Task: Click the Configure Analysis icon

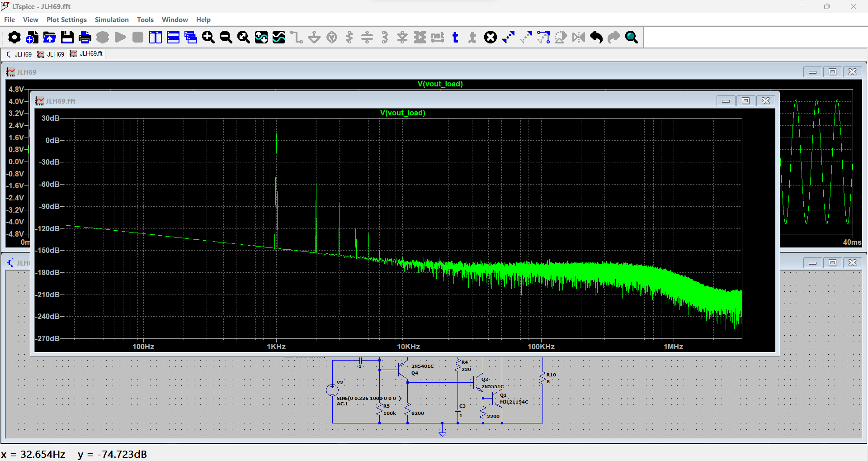Action: coord(103,37)
